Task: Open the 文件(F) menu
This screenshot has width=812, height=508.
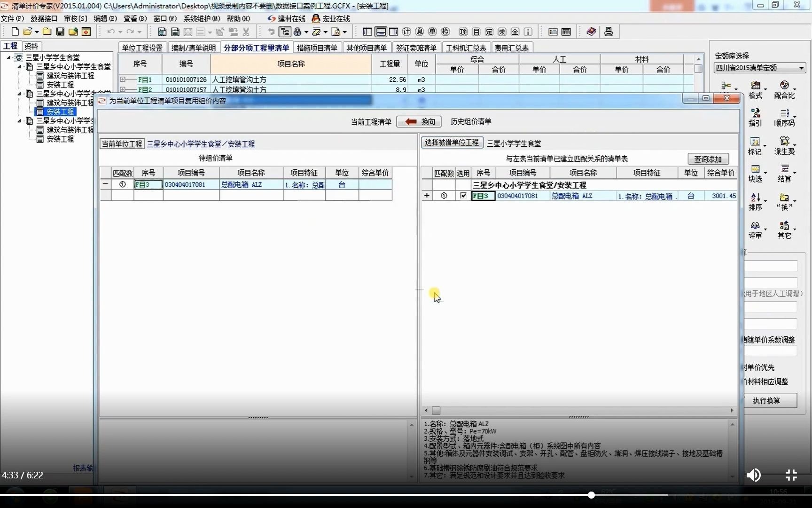Action: [12, 18]
